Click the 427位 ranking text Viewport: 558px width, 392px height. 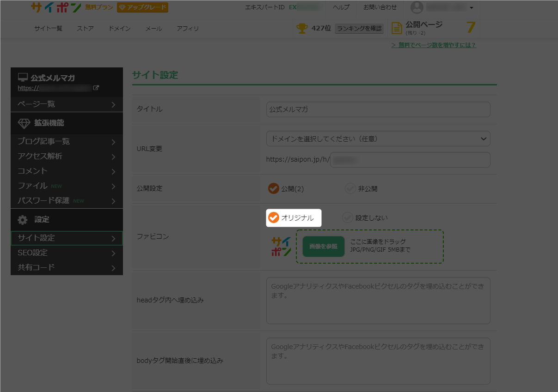321,29
